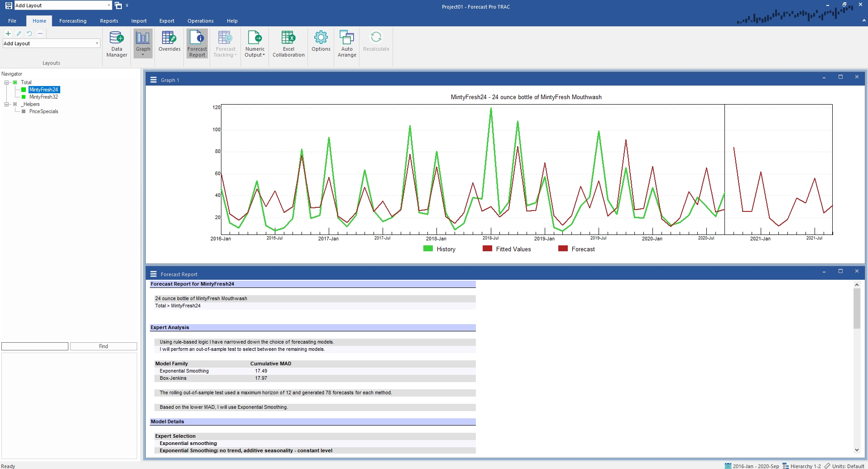This screenshot has width=868, height=469.
Task: Expand the Graph button dropdown arrow
Action: coord(143,55)
